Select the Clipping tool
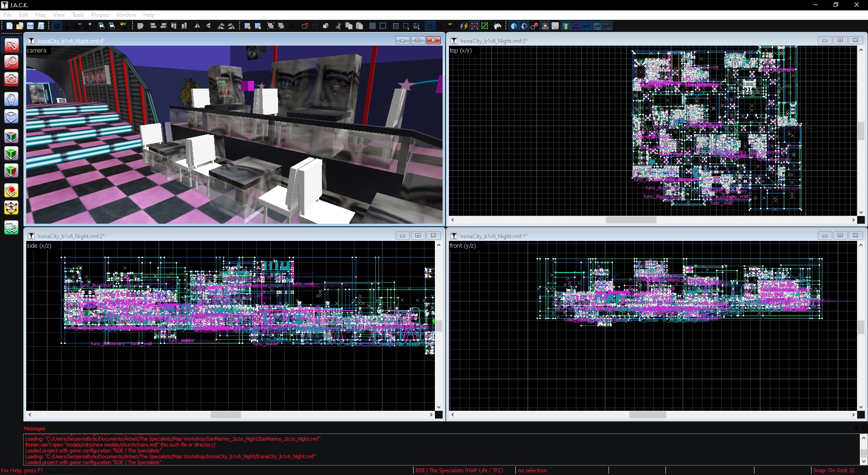 click(11, 191)
